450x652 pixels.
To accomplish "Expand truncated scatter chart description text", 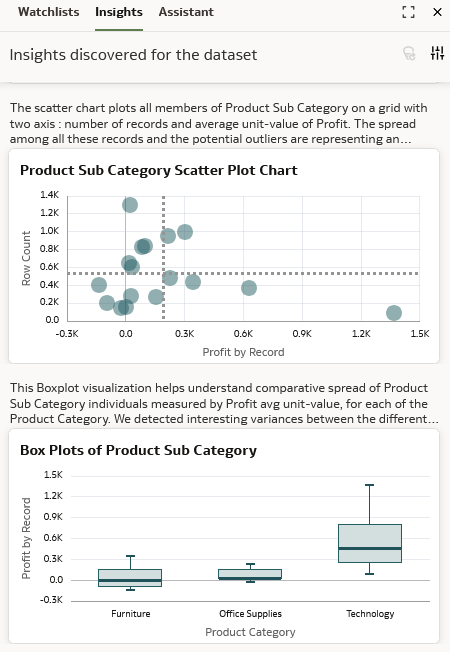I will click(x=218, y=123).
